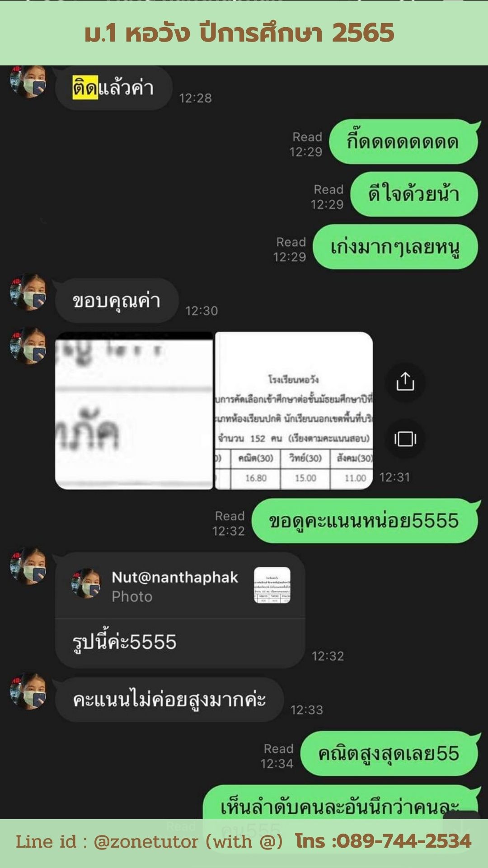Tap the Line id @zonetutor footer
Viewport: 488px width, 868px height.
click(x=149, y=842)
